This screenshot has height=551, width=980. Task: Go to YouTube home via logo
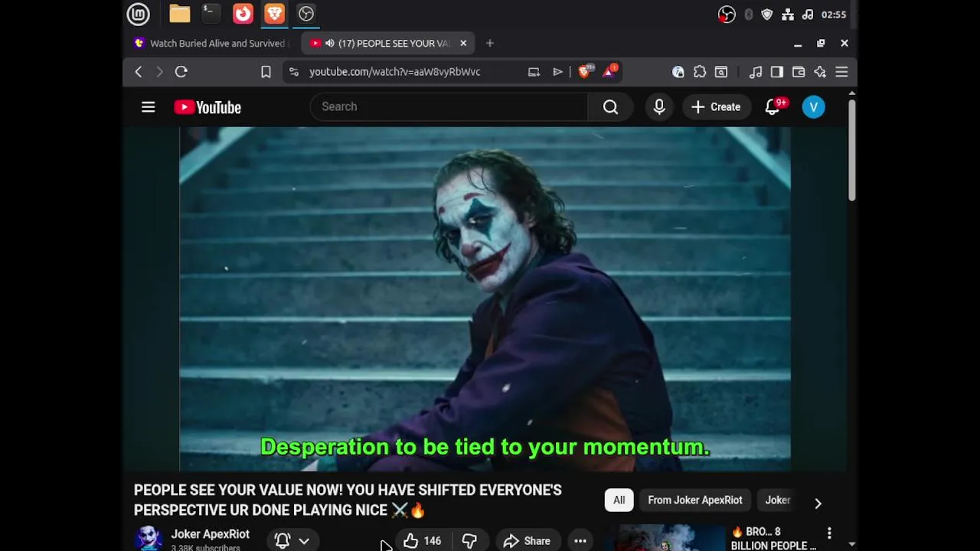(x=207, y=107)
